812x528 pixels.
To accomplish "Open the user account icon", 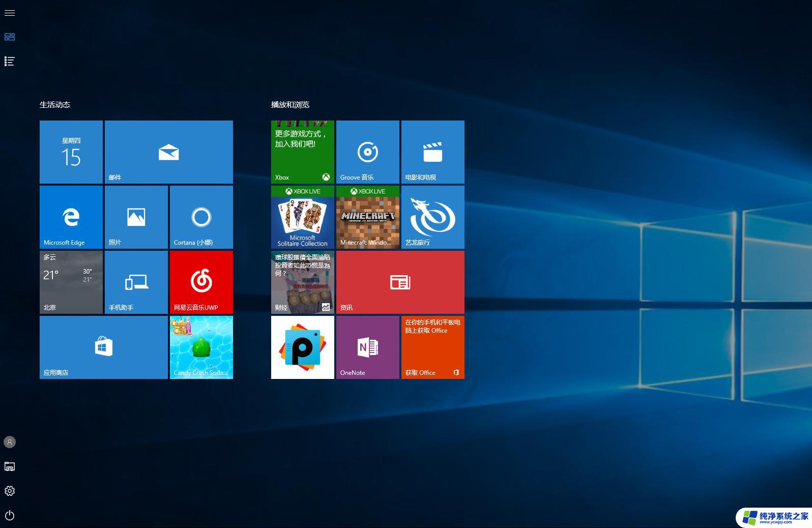I will (10, 442).
